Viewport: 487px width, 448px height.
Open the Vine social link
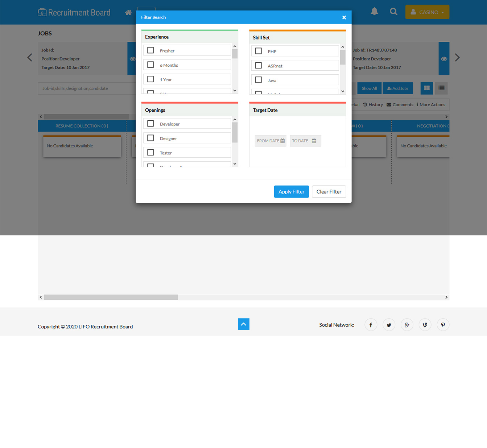tap(425, 325)
